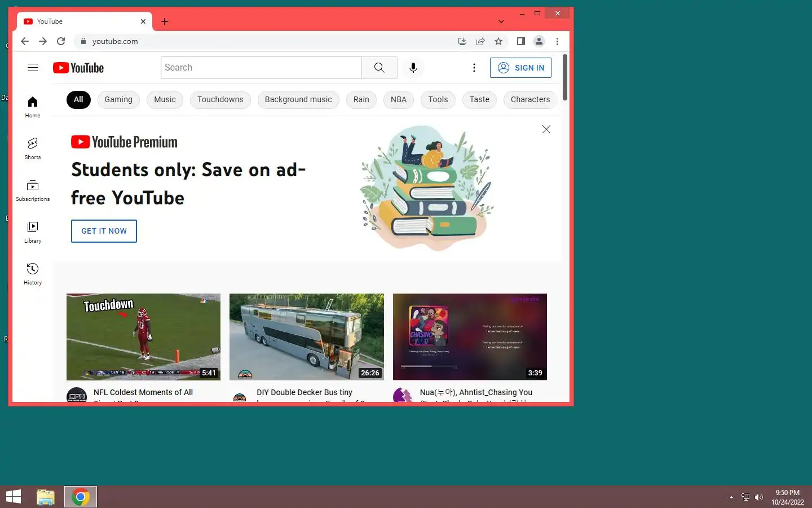This screenshot has height=508, width=812.
Task: Select the Touchdowns filter chip
Action: [220, 100]
